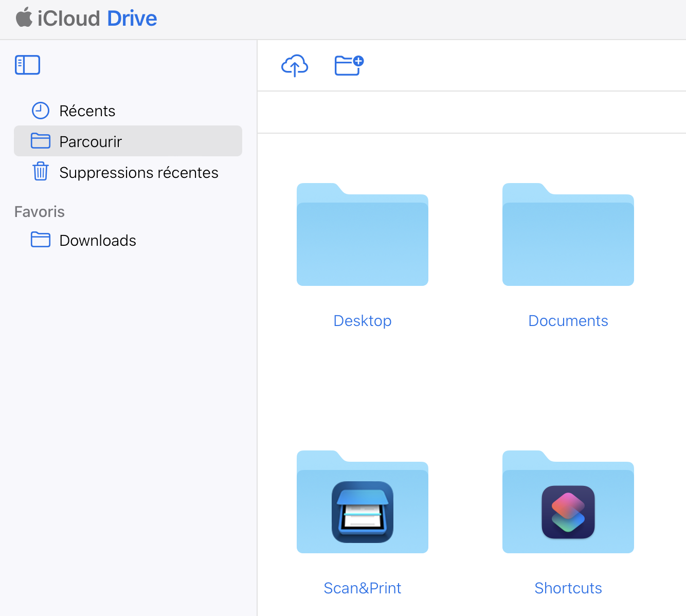Click the folder icon beside Parcourir
This screenshot has height=616, width=686.
point(41,141)
